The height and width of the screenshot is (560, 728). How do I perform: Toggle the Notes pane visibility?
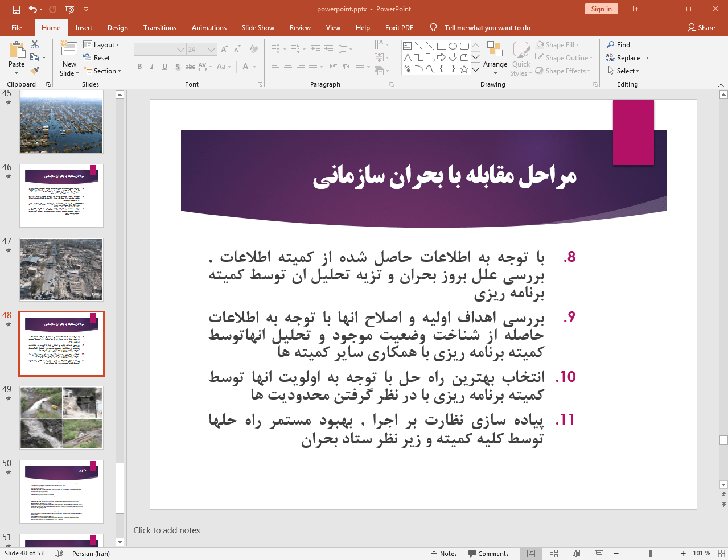(x=445, y=553)
